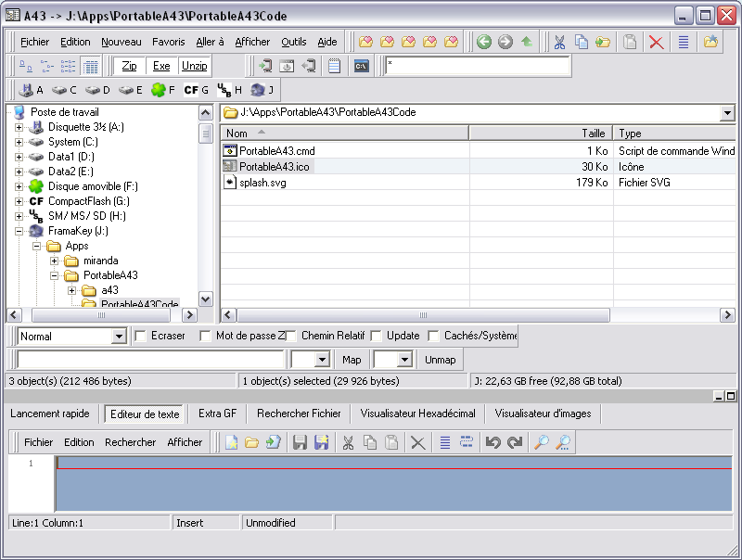Switch to the Lancement rapide tab
The image size is (742, 560).
pos(50,414)
